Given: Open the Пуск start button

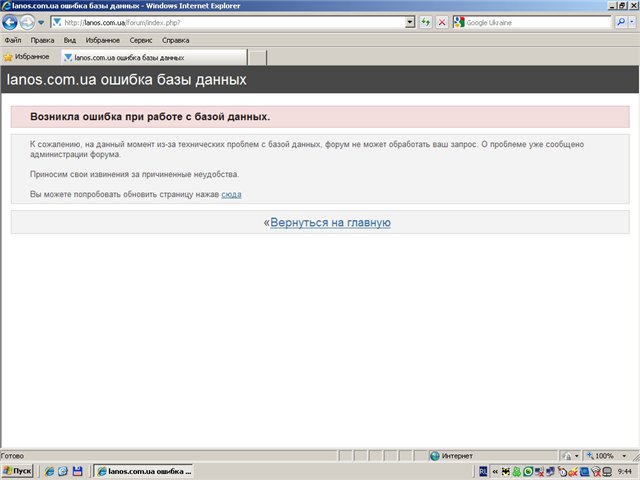Looking at the screenshot, I should [x=18, y=470].
